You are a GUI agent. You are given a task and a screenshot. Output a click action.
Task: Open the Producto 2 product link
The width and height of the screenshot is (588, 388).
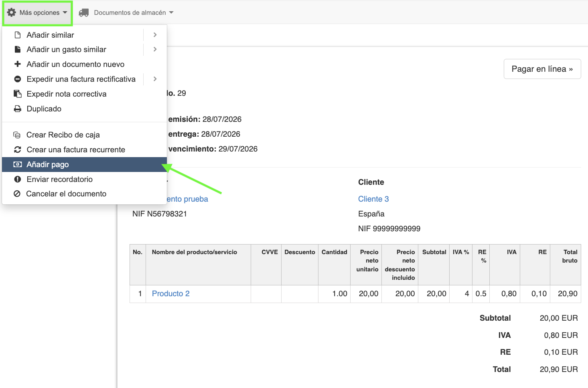171,293
